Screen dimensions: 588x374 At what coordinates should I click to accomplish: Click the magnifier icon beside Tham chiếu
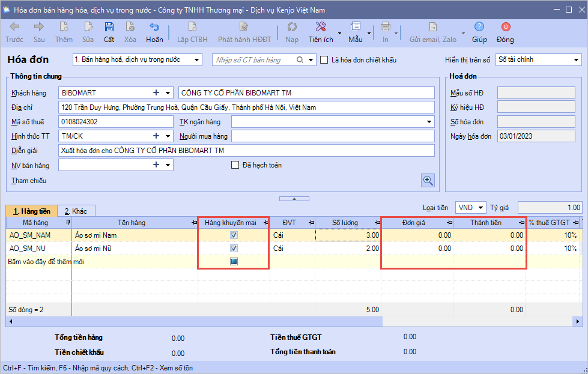point(428,180)
